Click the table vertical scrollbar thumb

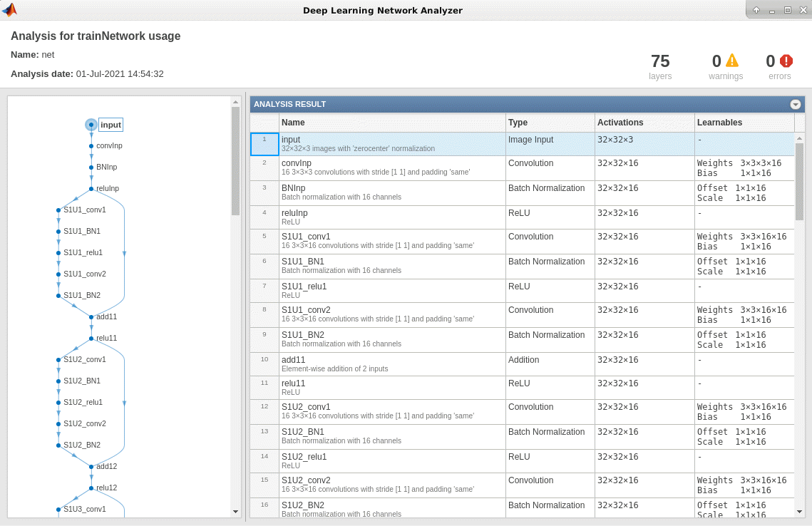coord(799,181)
